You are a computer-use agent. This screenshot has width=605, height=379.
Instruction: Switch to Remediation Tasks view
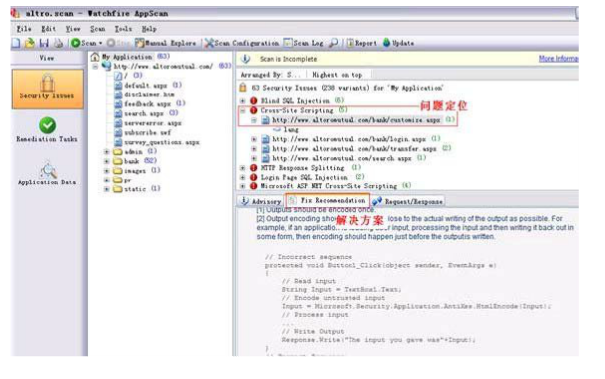click(47, 130)
